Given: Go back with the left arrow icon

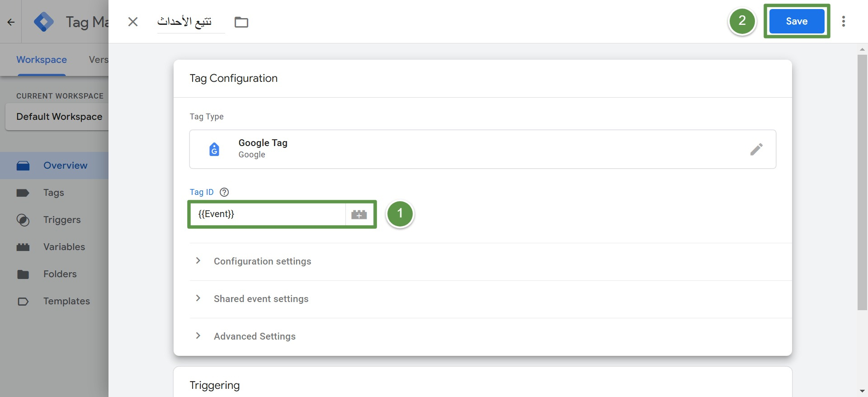Looking at the screenshot, I should (x=11, y=22).
